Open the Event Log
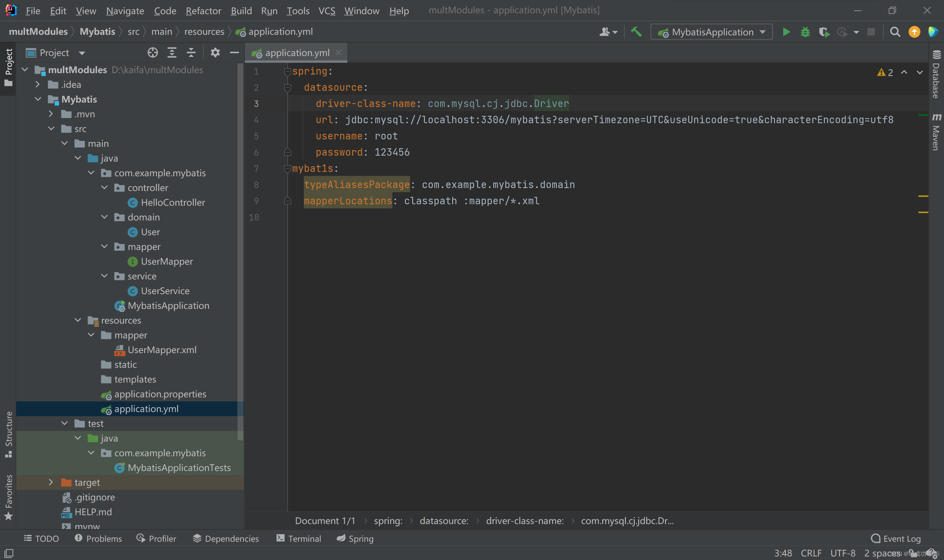944x560 pixels. (896, 538)
